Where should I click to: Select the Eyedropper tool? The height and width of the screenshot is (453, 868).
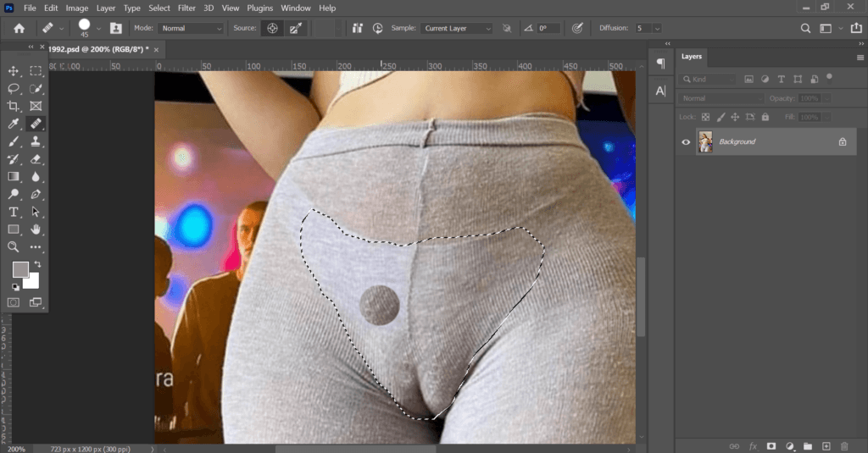point(14,124)
